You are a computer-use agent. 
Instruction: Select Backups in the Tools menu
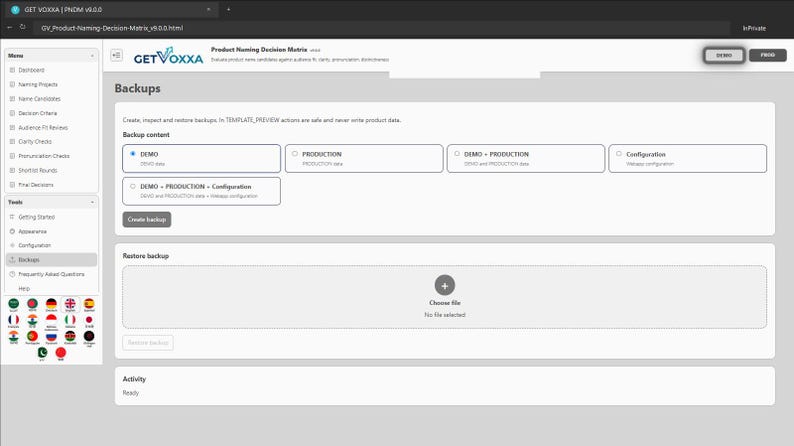[x=51, y=260]
